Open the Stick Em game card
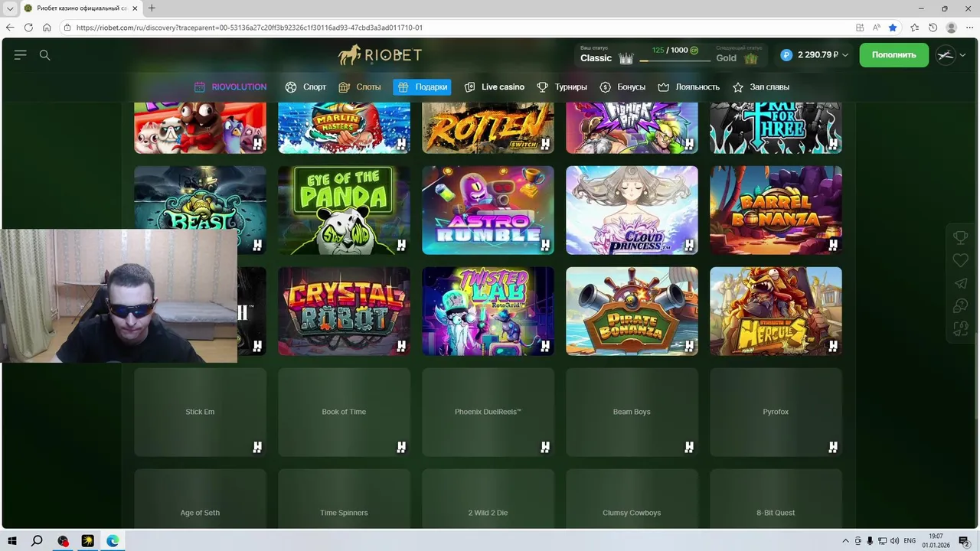 coord(200,412)
